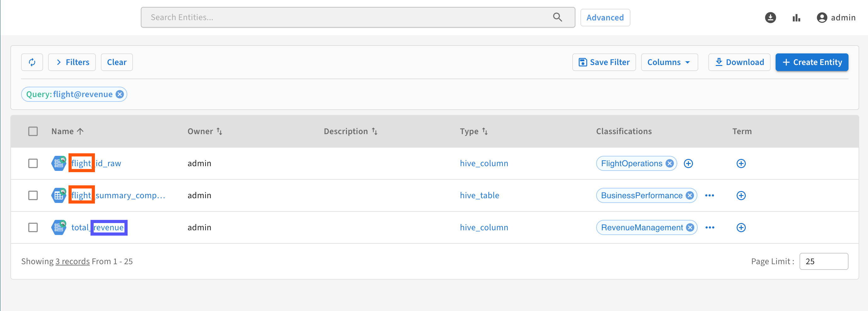Image resolution: width=868 pixels, height=311 pixels.
Task: Open the admin user menu
Action: (836, 18)
